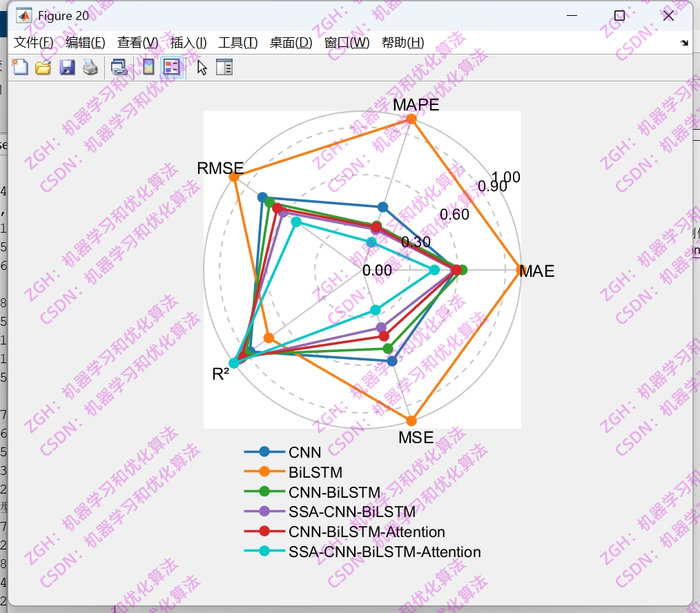Select the CNN legend entry

[282, 452]
